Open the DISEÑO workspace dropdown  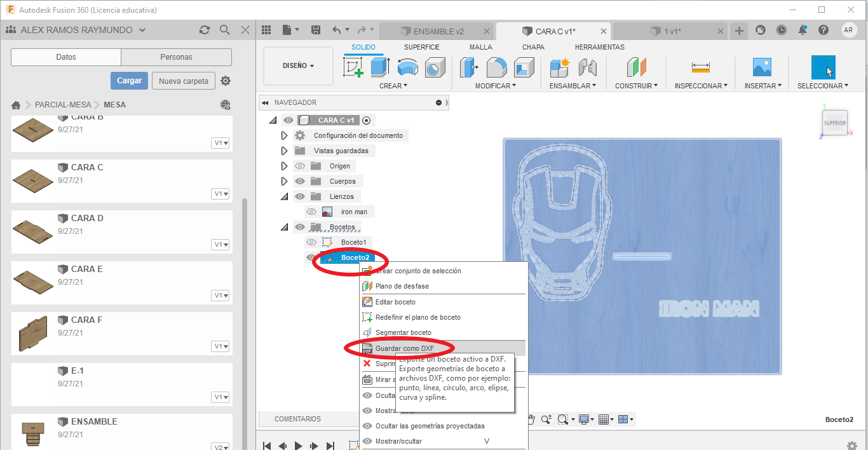[298, 65]
